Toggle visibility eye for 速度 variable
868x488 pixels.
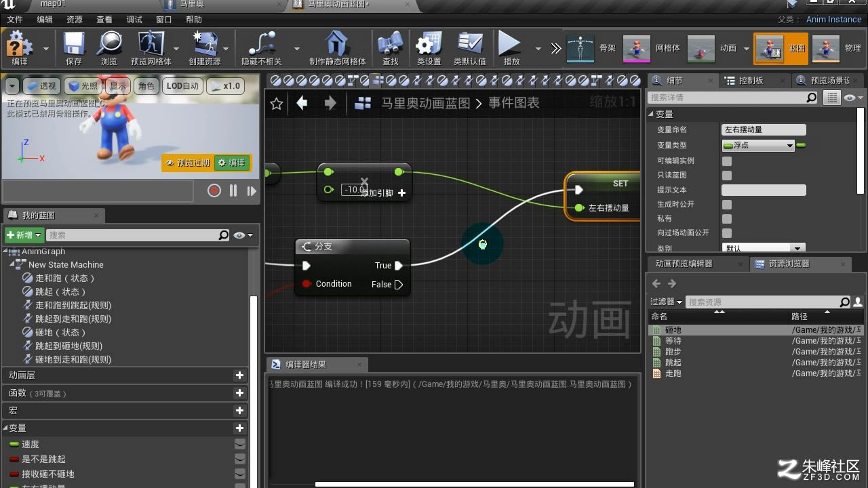coord(240,444)
